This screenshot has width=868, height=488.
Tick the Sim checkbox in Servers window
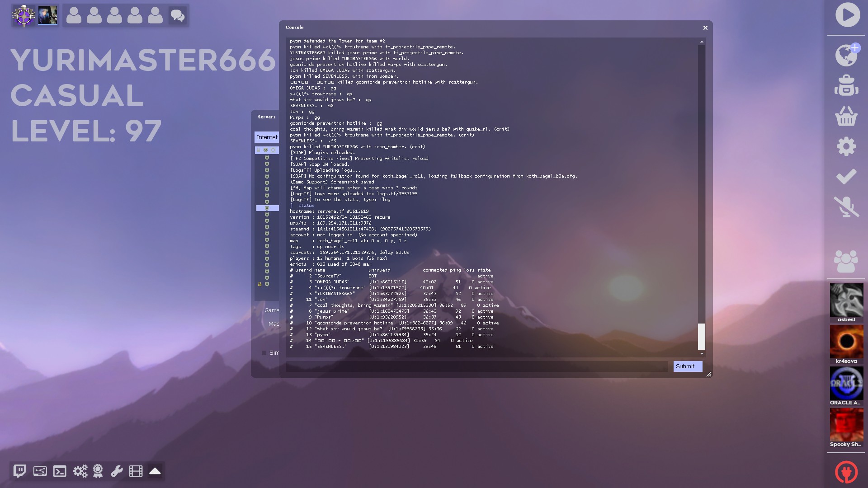tap(264, 353)
